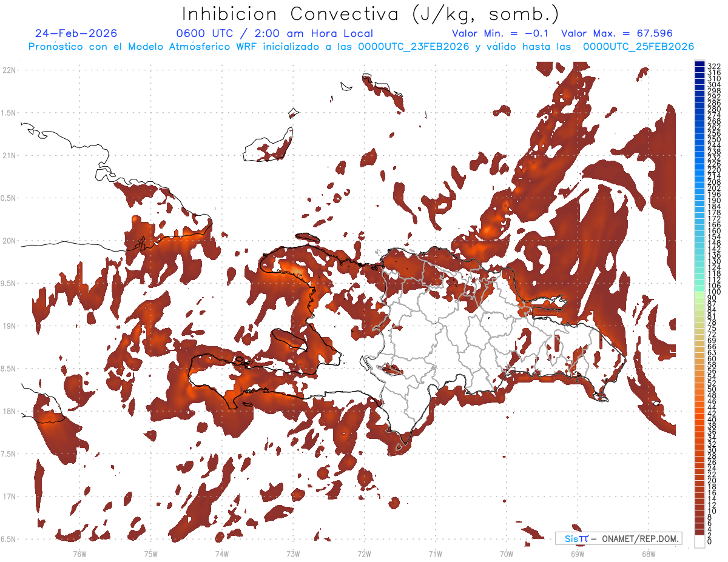This screenshot has height=562, width=728.
Task: Click the '0000UTC_23FEB2026' initialization timestamp
Action: pos(414,47)
